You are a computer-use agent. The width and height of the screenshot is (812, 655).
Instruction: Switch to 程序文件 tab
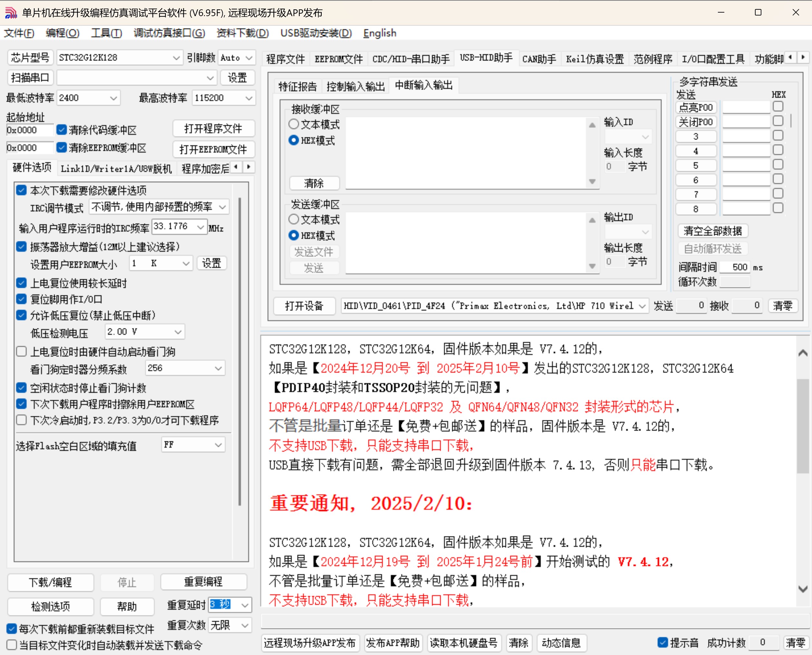[x=285, y=59]
